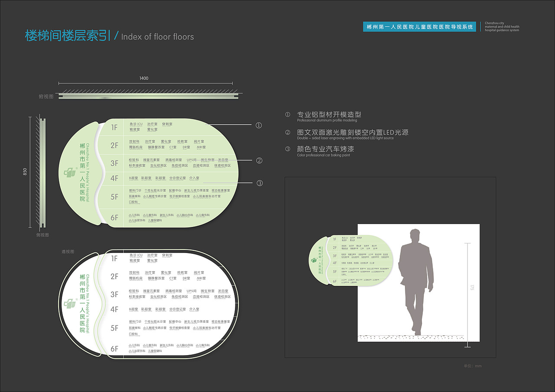
Task: Click '病毒检测室' on the green sign
Action: coord(174,160)
